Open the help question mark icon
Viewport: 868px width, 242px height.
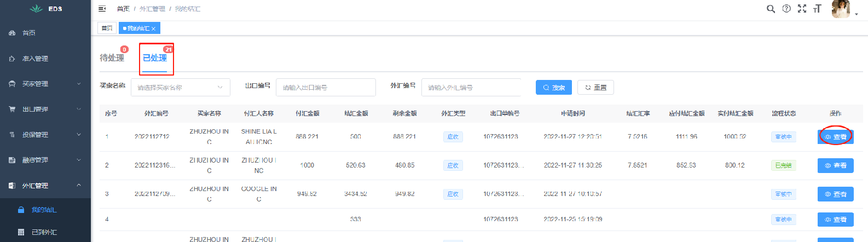(786, 9)
